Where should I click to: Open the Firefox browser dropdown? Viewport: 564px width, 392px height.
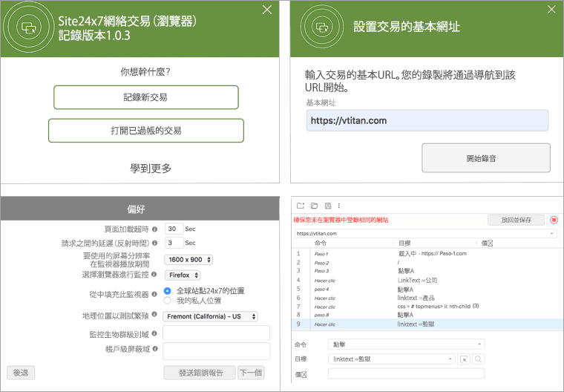click(183, 275)
